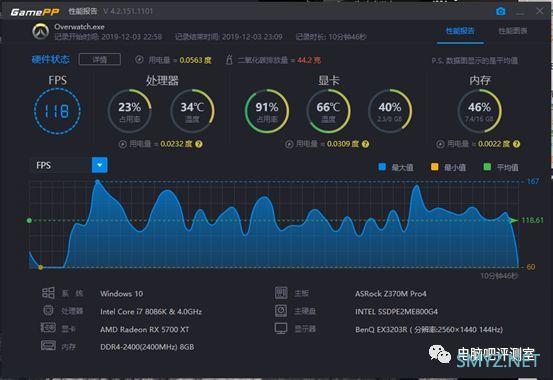
Task: Click the graphics card icon in specs list
Action: [x=48, y=328]
